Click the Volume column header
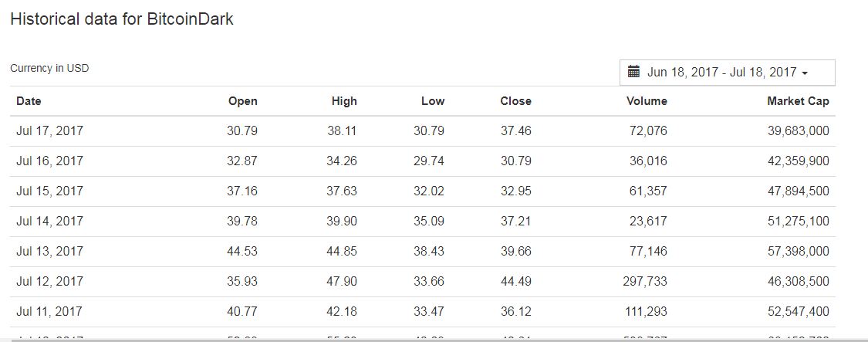Image resolution: width=868 pixels, height=342 pixels. tap(647, 101)
